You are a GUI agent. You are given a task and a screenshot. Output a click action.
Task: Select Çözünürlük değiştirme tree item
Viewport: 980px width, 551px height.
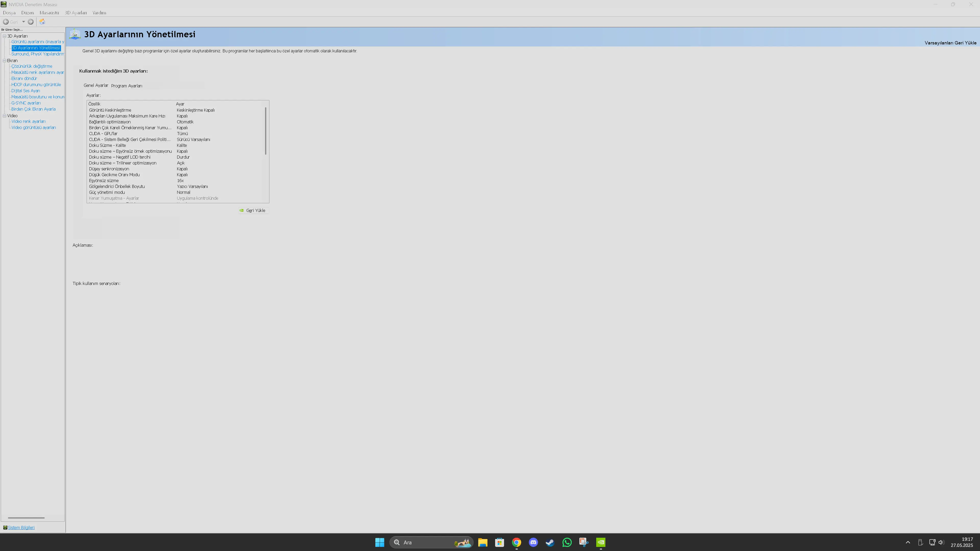click(32, 66)
